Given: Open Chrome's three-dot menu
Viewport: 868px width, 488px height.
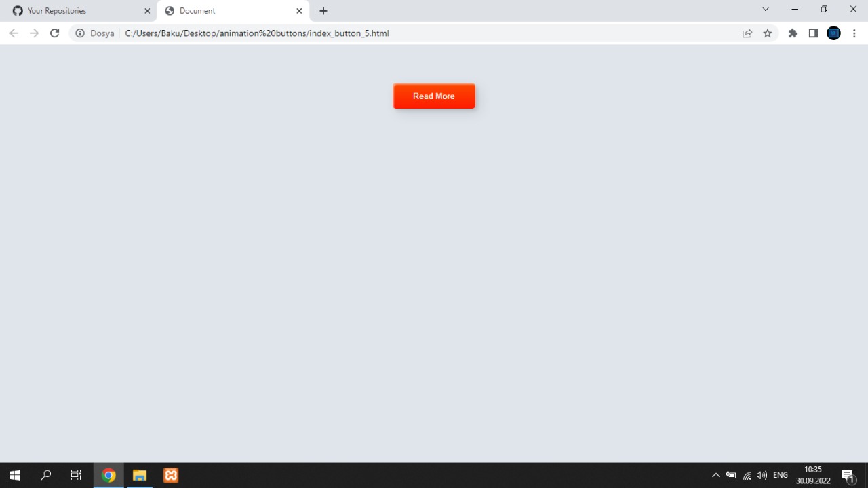Looking at the screenshot, I should tap(854, 33).
